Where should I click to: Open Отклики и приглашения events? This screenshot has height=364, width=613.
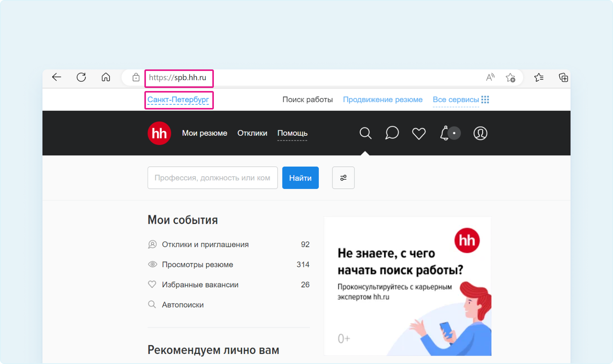(x=205, y=244)
